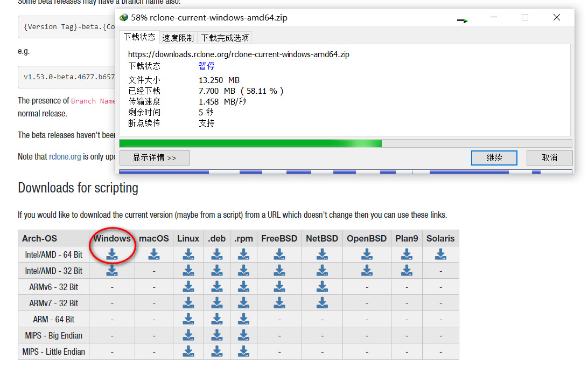Viewport: 588px width, 372px height.
Task: Click the 1.458 MB/秒 transfer speed value
Action: pos(222,101)
